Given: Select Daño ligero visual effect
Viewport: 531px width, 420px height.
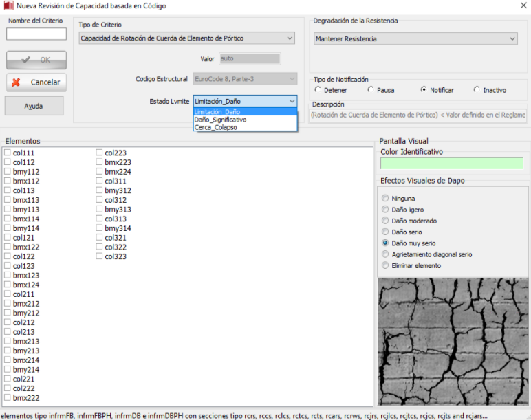Looking at the screenshot, I should (385, 210).
